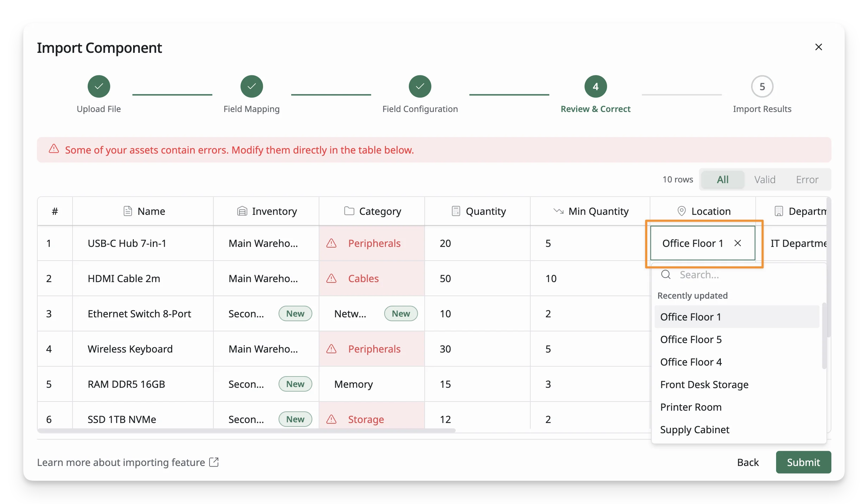
Task: Pick Printer Room location
Action: 737,407
